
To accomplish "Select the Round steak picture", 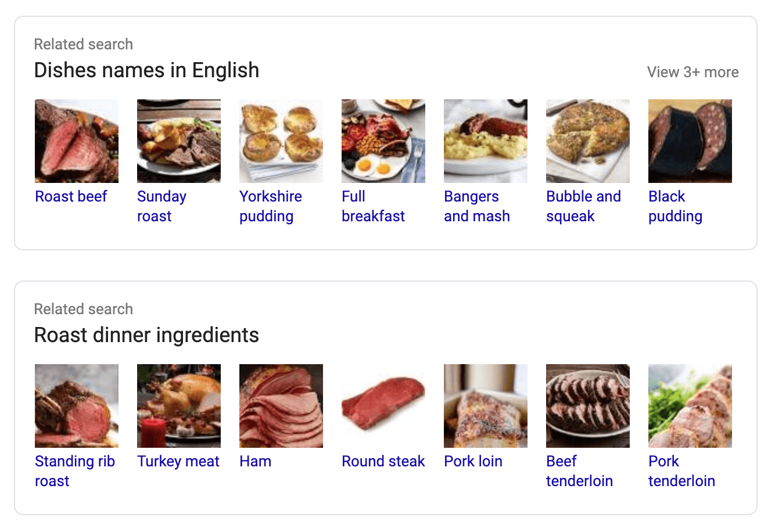I will point(383,406).
